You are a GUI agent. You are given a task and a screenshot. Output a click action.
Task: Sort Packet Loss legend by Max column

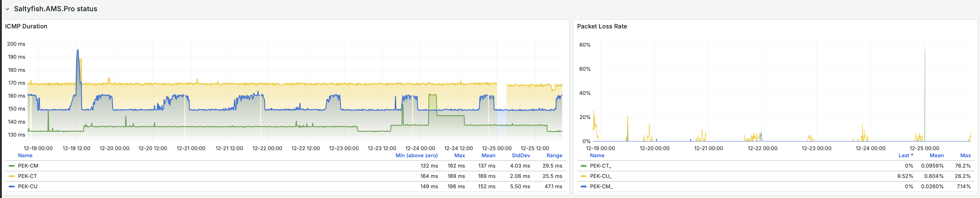[x=965, y=155]
